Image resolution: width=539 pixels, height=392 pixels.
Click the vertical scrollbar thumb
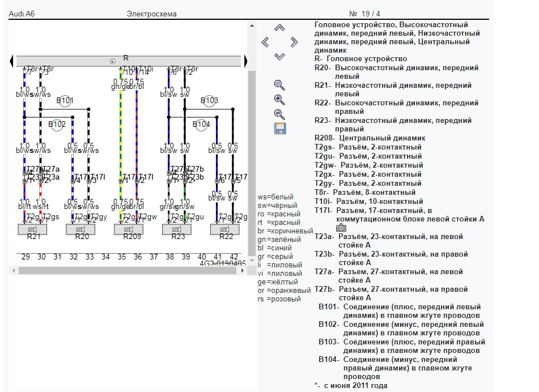[x=252, y=163]
